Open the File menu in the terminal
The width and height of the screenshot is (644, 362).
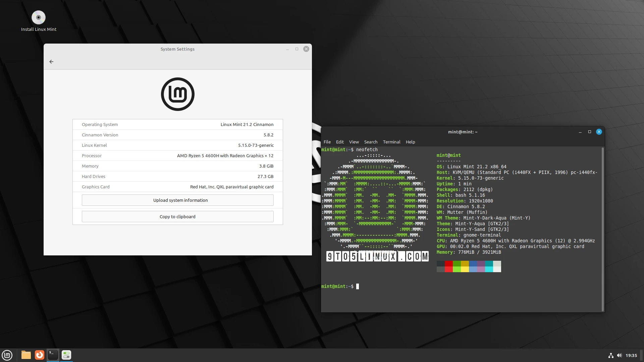[327, 142]
